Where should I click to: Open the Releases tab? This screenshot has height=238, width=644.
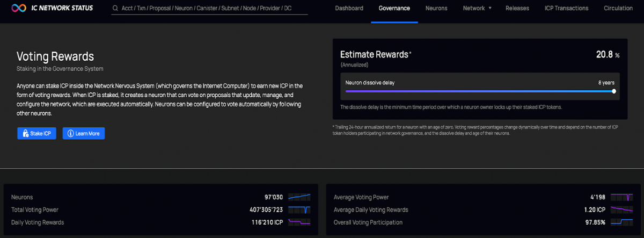pos(517,8)
